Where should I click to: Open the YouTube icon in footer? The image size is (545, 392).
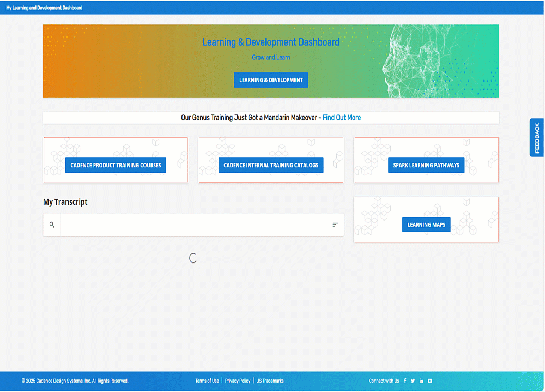pyautogui.click(x=430, y=381)
